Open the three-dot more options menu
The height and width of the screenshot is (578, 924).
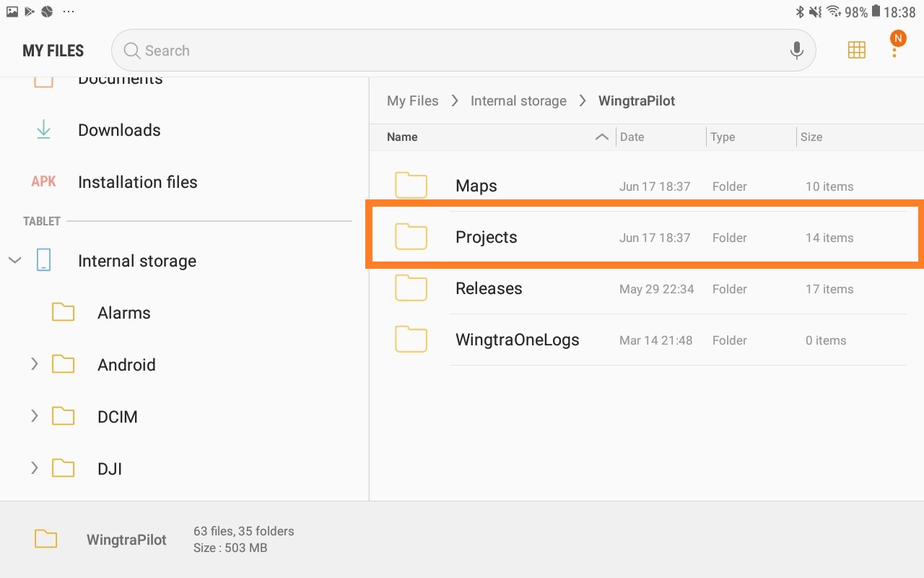[x=894, y=52]
